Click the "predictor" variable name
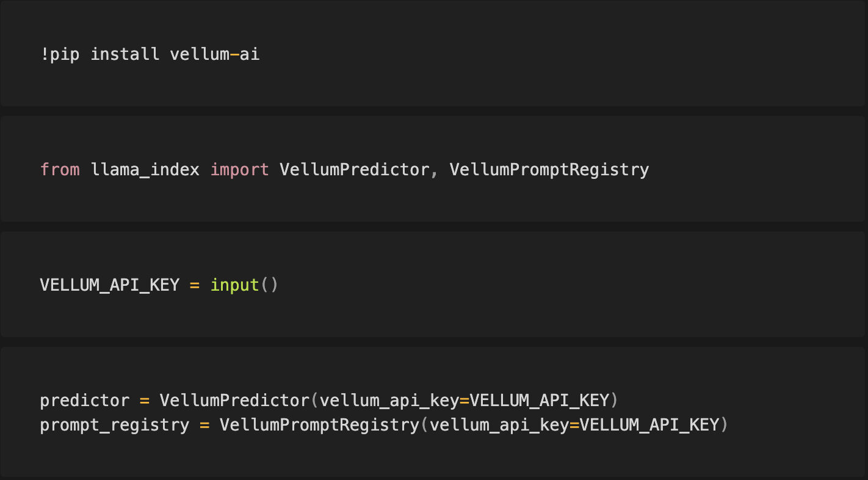Screen dimensions: 868x480 click(x=85, y=401)
